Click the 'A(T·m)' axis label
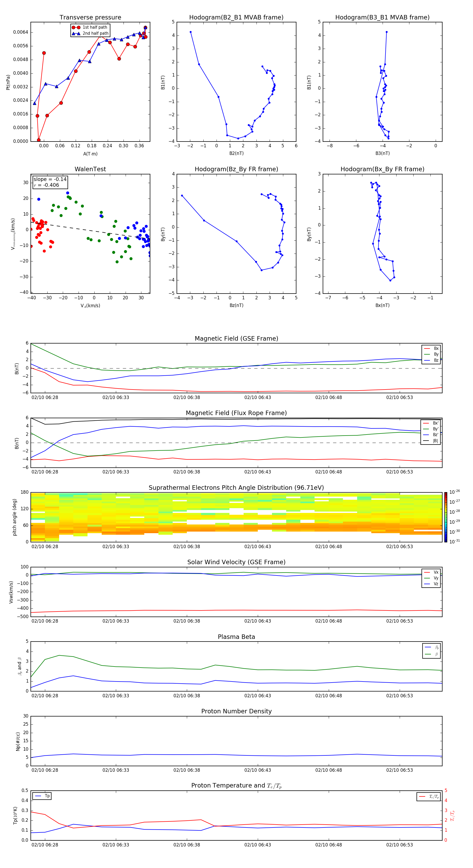The image size is (473, 868). [90, 154]
